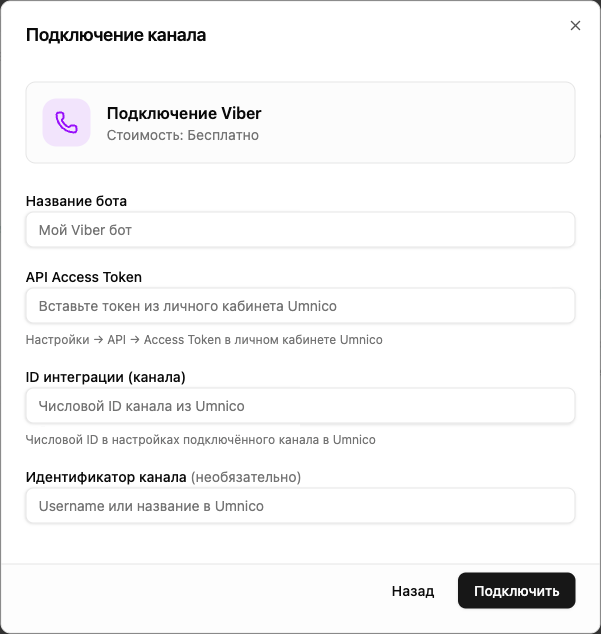Click the 'Стоимость: Бесплатно' text
This screenshot has height=634, width=601.
183,135
